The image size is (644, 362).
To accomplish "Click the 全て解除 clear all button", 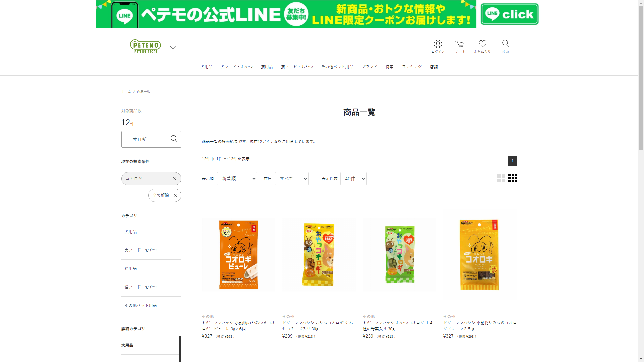I will [165, 195].
